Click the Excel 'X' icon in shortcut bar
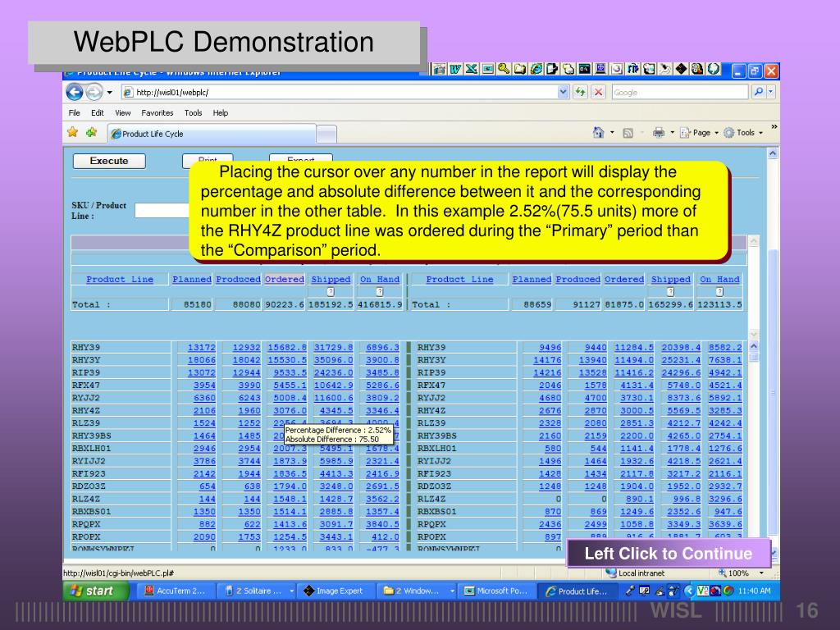Screen dimensions: 840x630 pos(472,69)
